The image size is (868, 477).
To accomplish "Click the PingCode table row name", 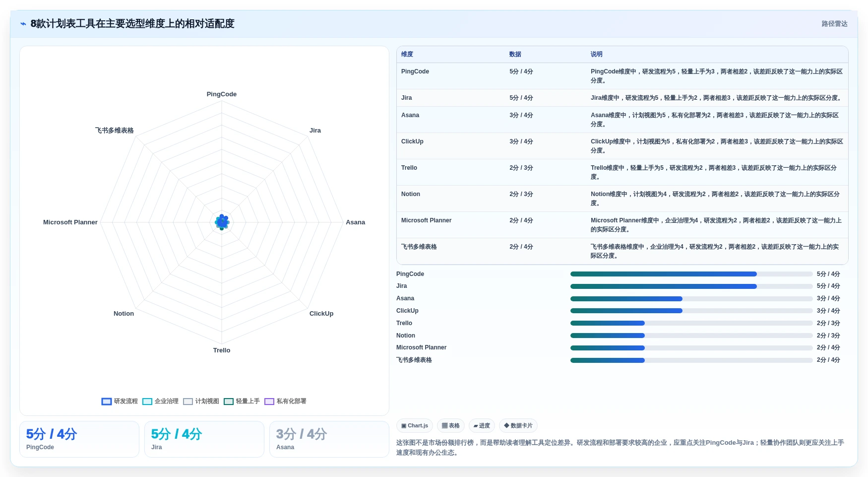I will pos(415,71).
